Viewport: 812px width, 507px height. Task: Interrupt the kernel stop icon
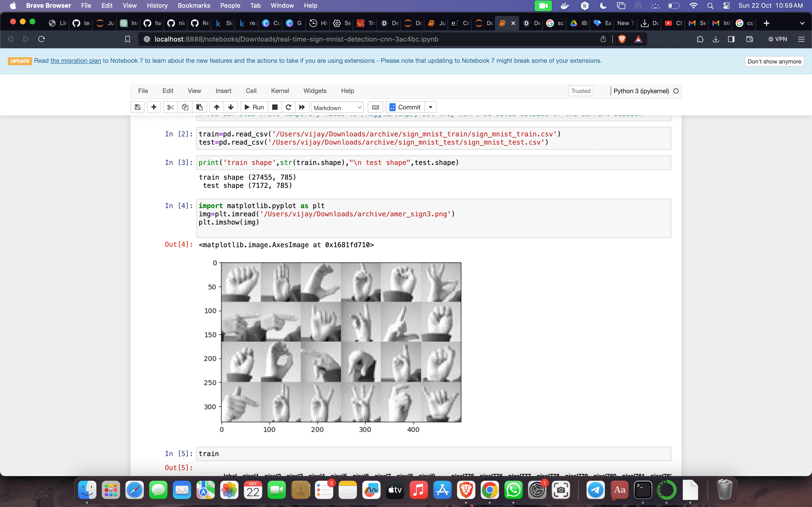tap(275, 107)
